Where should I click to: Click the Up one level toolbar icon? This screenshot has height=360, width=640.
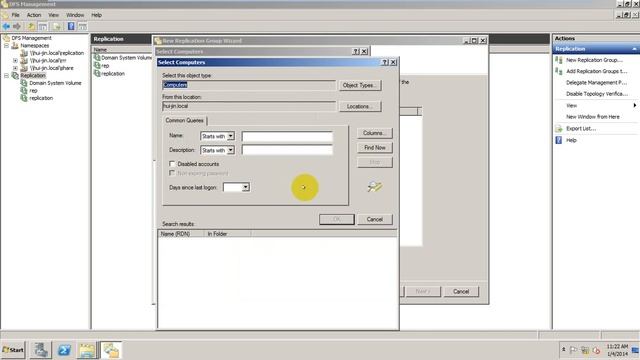(31, 27)
